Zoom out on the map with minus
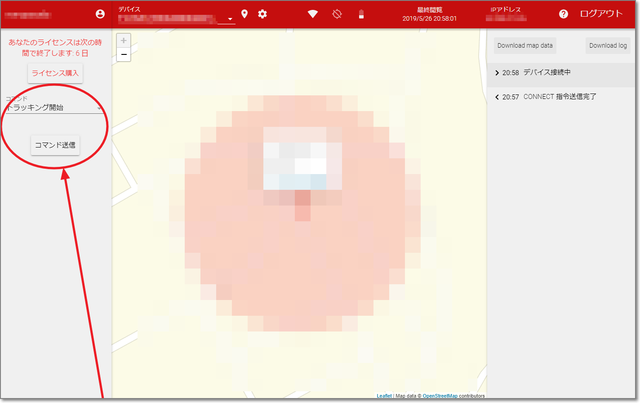This screenshot has width=640, height=403. click(x=123, y=55)
